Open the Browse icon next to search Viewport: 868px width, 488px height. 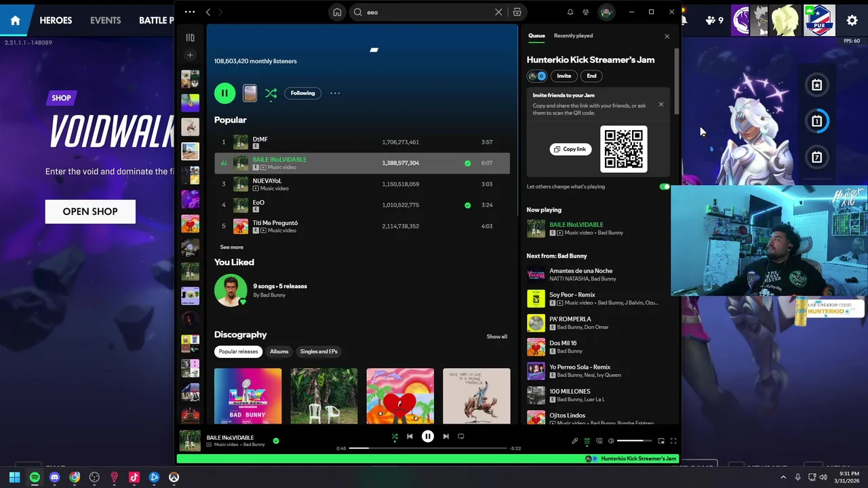click(517, 12)
